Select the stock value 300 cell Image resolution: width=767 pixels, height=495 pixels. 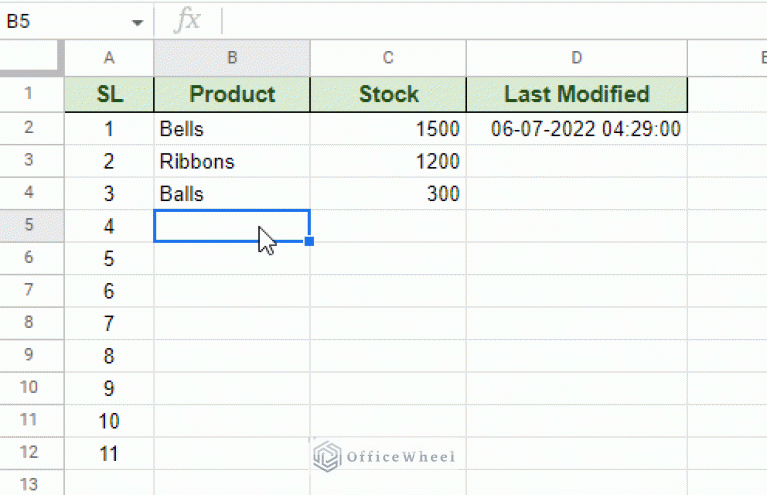click(x=388, y=193)
